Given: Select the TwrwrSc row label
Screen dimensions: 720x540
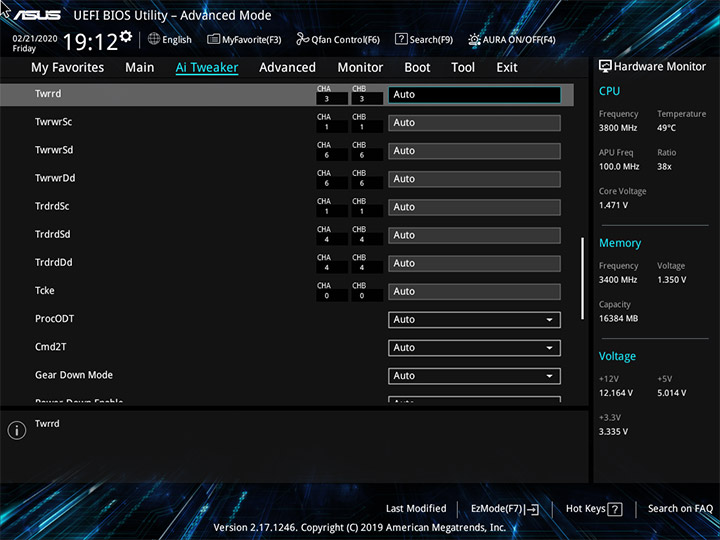Looking at the screenshot, I should click(x=53, y=122).
